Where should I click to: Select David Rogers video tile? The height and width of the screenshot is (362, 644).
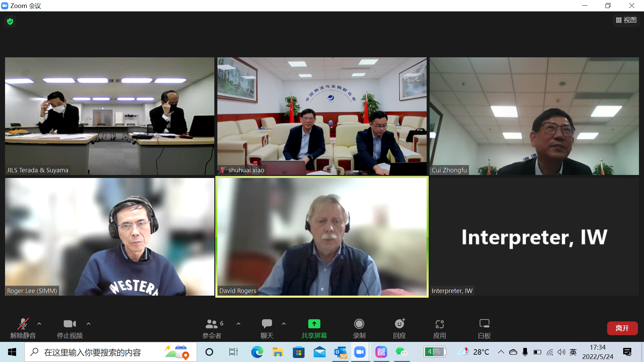(x=322, y=237)
